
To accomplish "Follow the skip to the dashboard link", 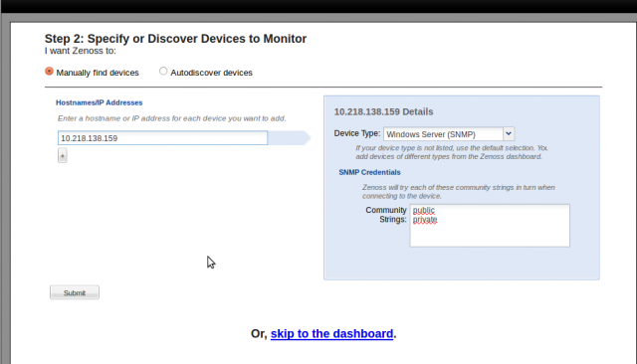I will [331, 333].
